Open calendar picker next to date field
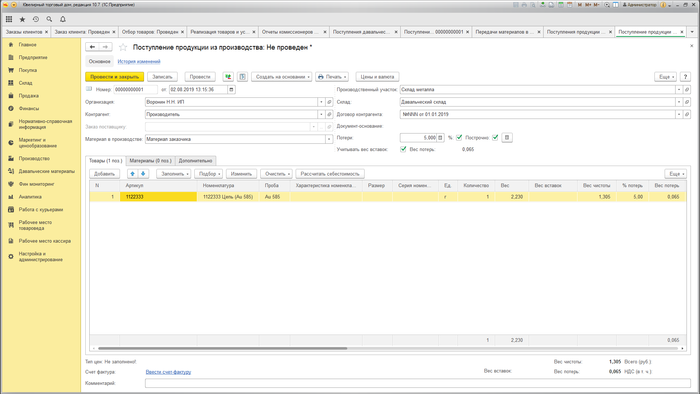The image size is (700, 394). coord(231,90)
